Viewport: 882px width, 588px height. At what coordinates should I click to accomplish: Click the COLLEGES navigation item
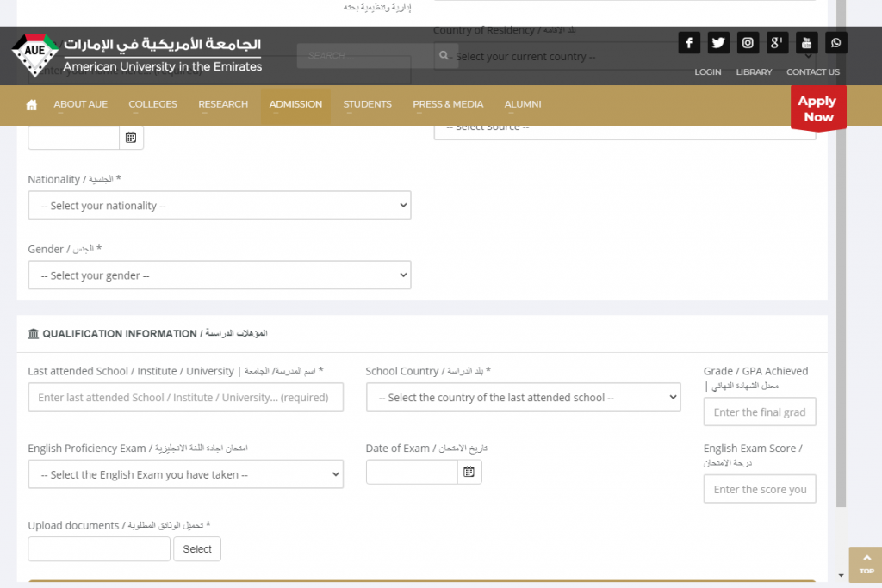(152, 104)
